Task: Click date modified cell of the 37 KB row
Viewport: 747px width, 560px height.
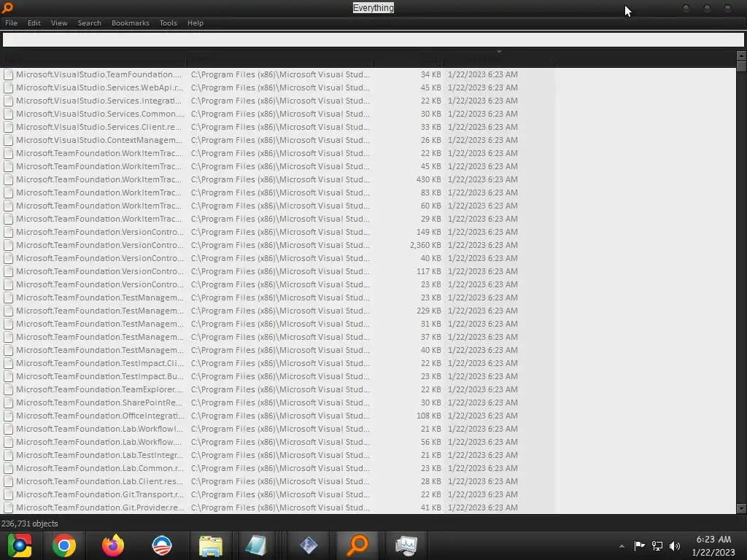Action: pyautogui.click(x=483, y=337)
